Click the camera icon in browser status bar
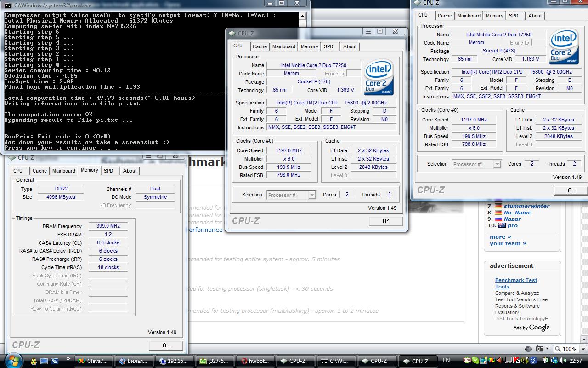 pyautogui.click(x=540, y=349)
